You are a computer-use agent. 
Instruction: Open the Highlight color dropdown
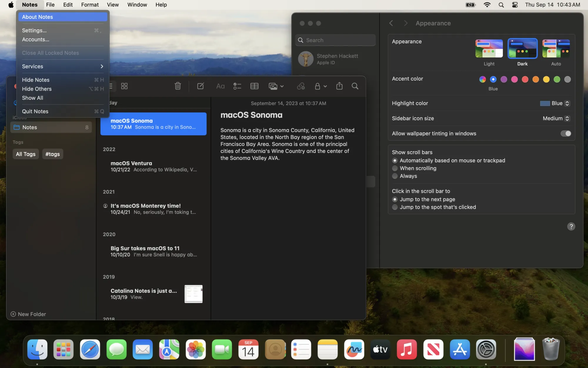pyautogui.click(x=567, y=103)
